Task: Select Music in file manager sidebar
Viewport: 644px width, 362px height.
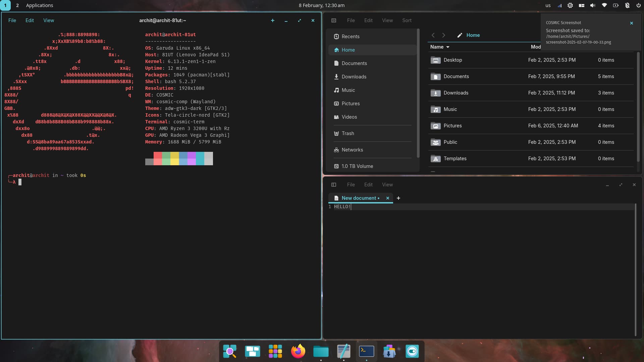Action: click(x=372, y=90)
